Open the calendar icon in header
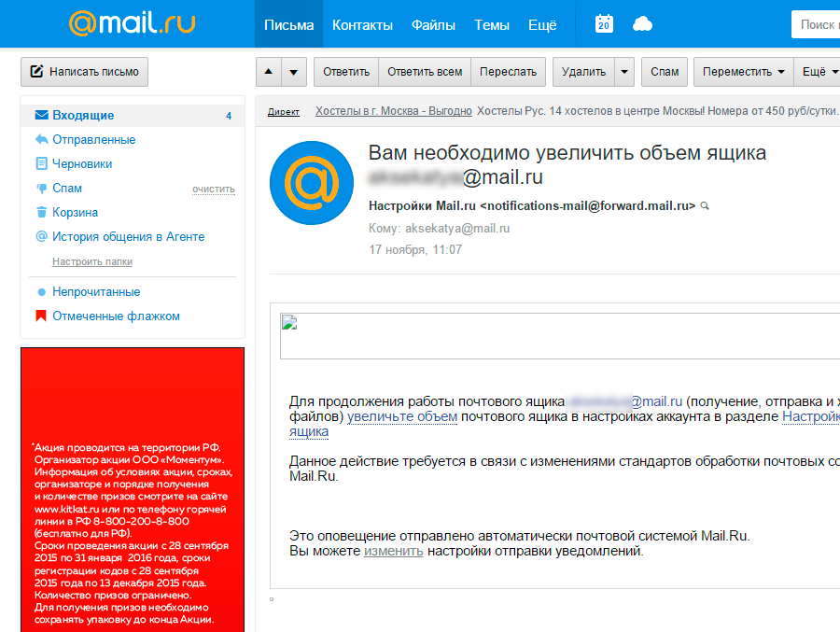The image size is (840, 632). [604, 24]
